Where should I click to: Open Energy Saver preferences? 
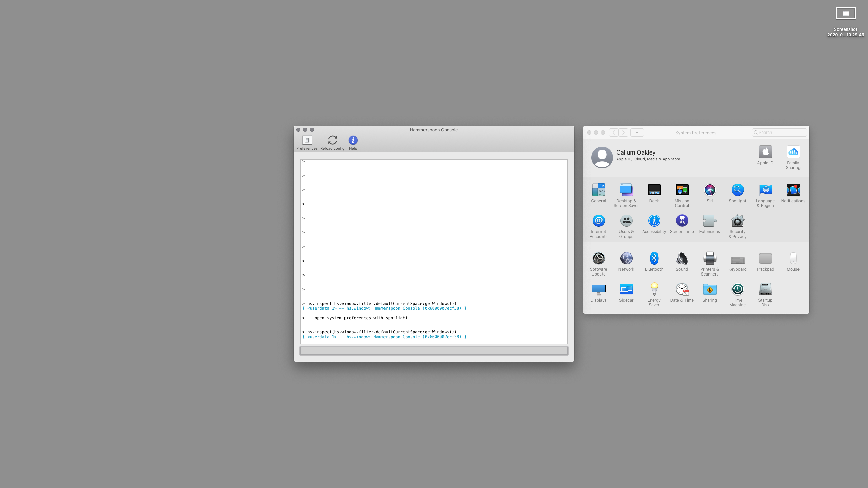tap(654, 295)
